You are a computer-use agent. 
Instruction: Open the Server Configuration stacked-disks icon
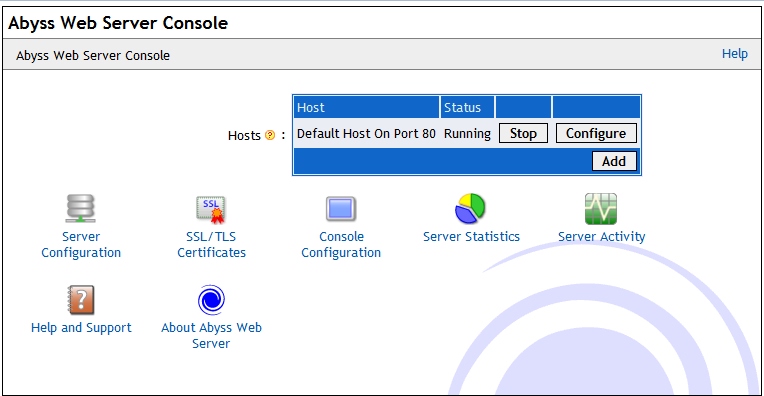point(80,209)
